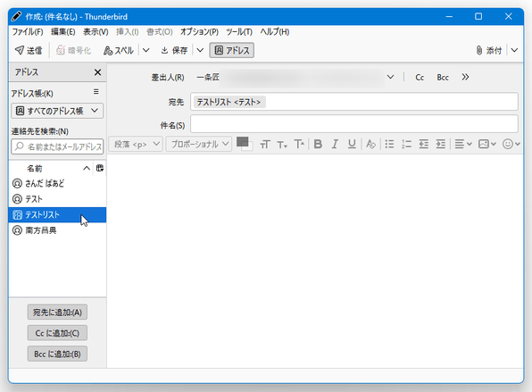The height and width of the screenshot is (392, 532).
Task: Open the 段落 paragraph style dropdown
Action: point(136,145)
